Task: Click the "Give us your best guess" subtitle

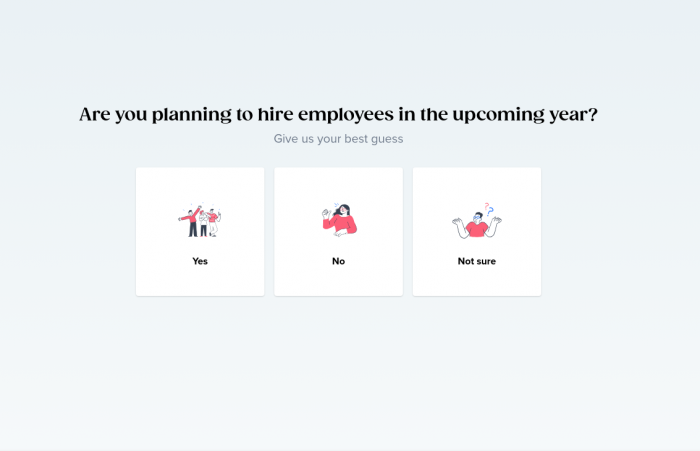Action: (338, 139)
